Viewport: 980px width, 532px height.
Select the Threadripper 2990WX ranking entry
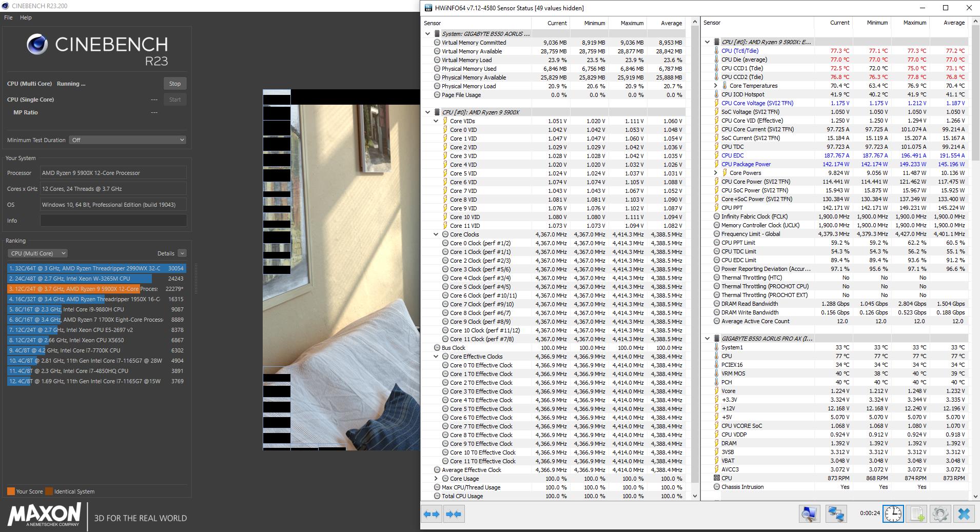click(96, 268)
